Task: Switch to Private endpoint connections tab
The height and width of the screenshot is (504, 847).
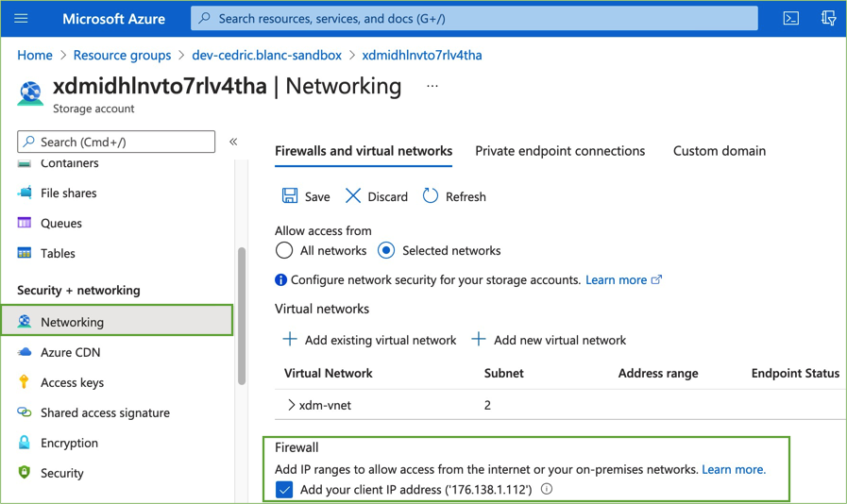Action: coord(560,151)
